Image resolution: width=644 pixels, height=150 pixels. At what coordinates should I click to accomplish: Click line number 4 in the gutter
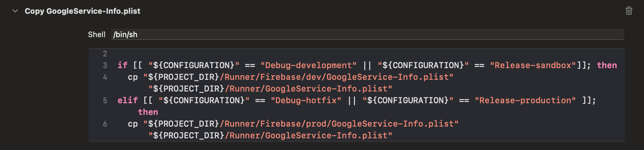pyautogui.click(x=105, y=77)
